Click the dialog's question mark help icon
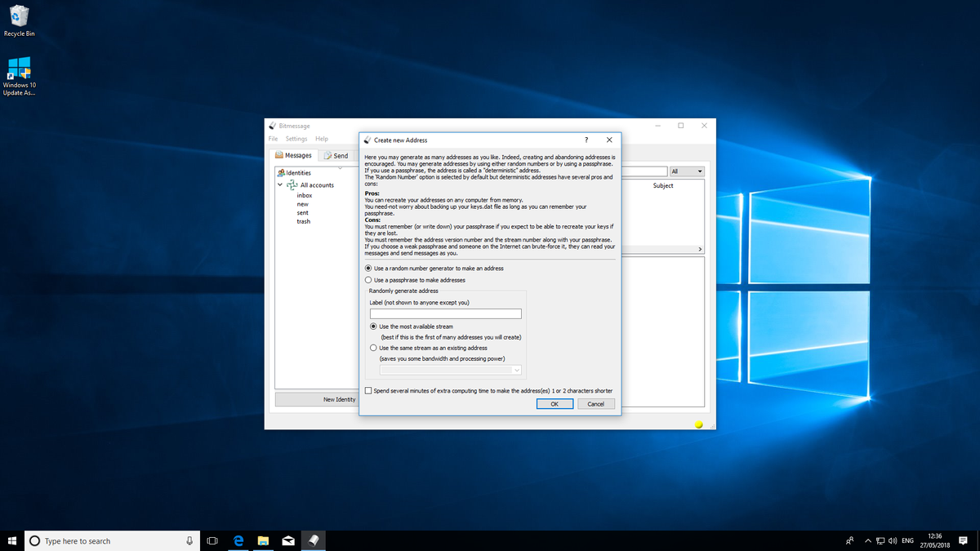980x551 pixels. (x=586, y=140)
